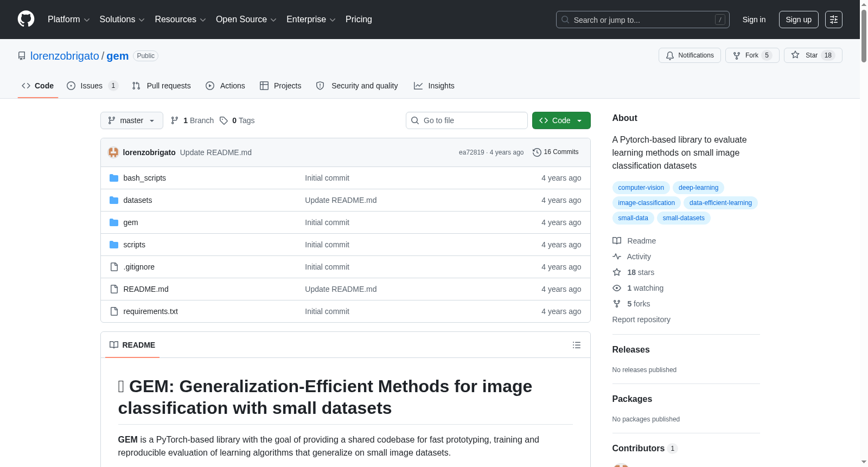Viewport: 868px width, 467px height.
Task: Fork the repository
Action: (x=752, y=55)
